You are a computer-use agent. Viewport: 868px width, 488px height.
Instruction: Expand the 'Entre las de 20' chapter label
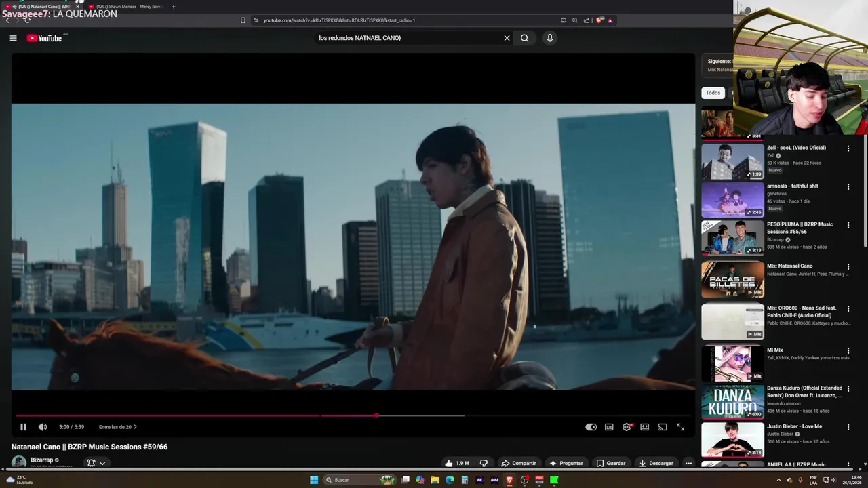118,427
